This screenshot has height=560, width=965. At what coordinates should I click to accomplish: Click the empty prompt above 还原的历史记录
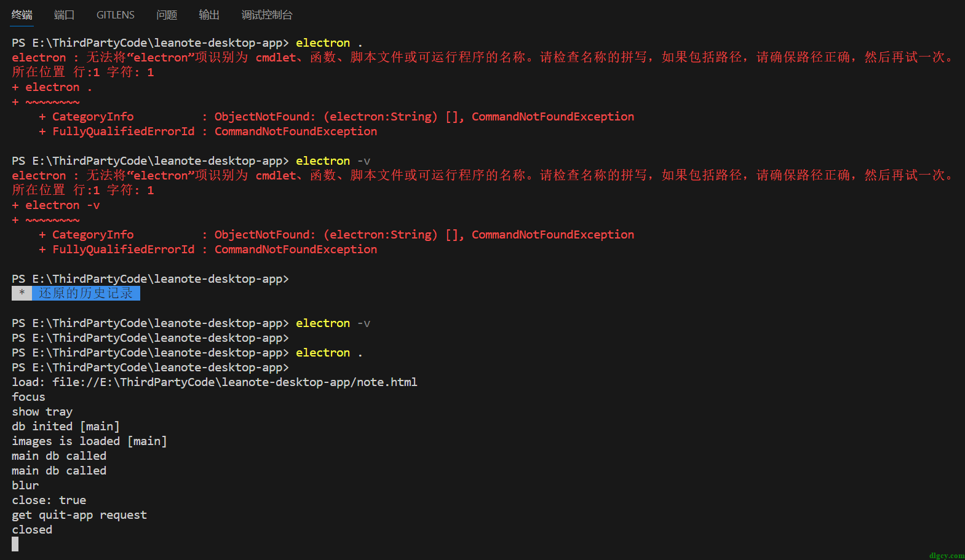coord(151,278)
